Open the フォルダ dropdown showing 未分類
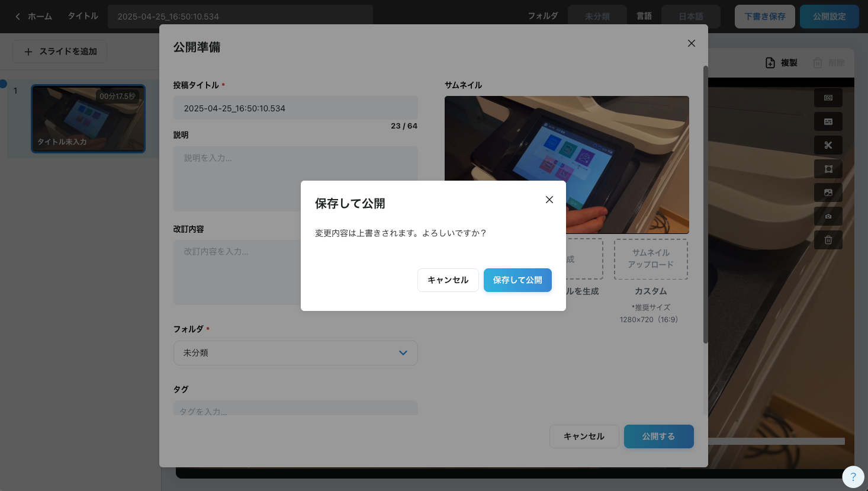Image resolution: width=868 pixels, height=491 pixels. (x=295, y=353)
